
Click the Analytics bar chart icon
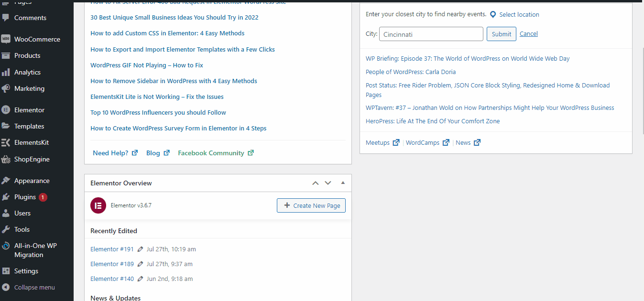pos(6,72)
